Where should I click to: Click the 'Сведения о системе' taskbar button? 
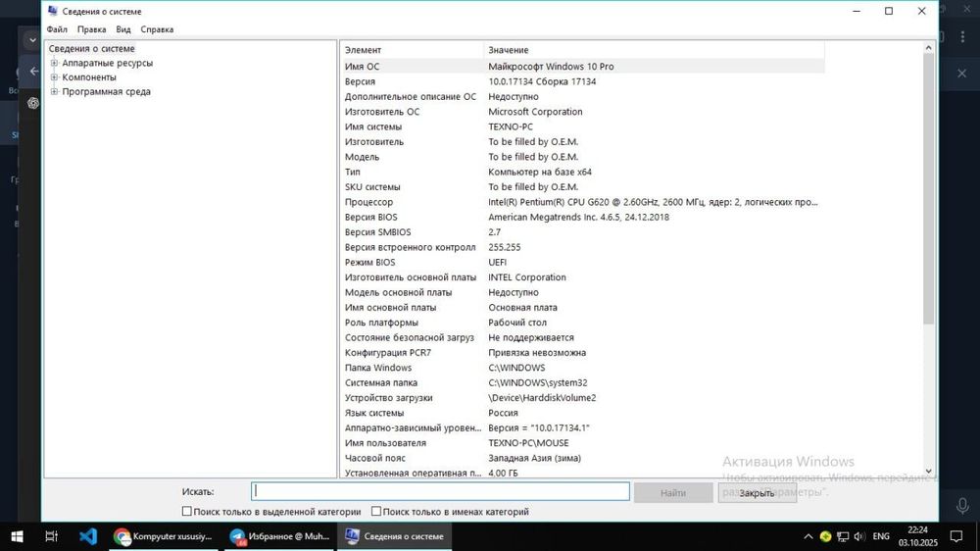coord(394,536)
